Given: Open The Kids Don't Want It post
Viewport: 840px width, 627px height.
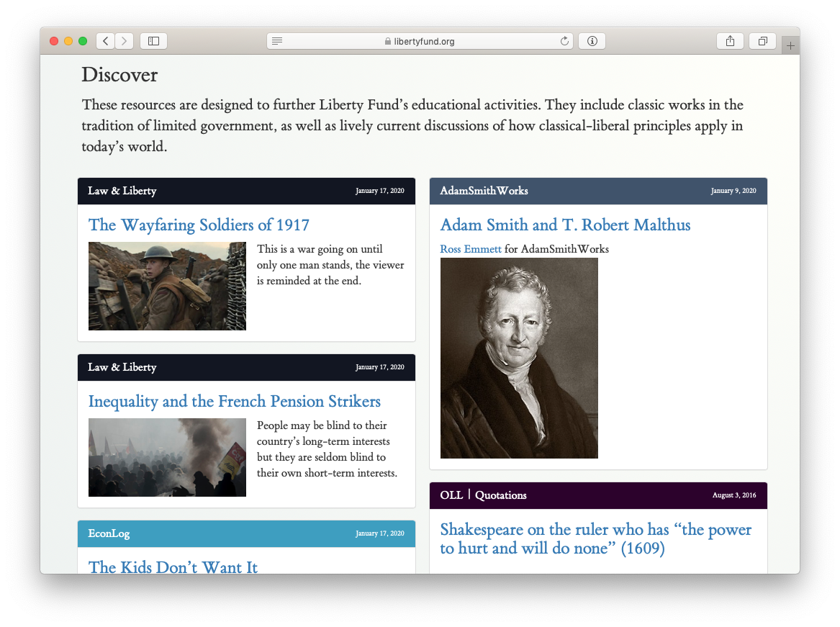Looking at the screenshot, I should 173,567.
